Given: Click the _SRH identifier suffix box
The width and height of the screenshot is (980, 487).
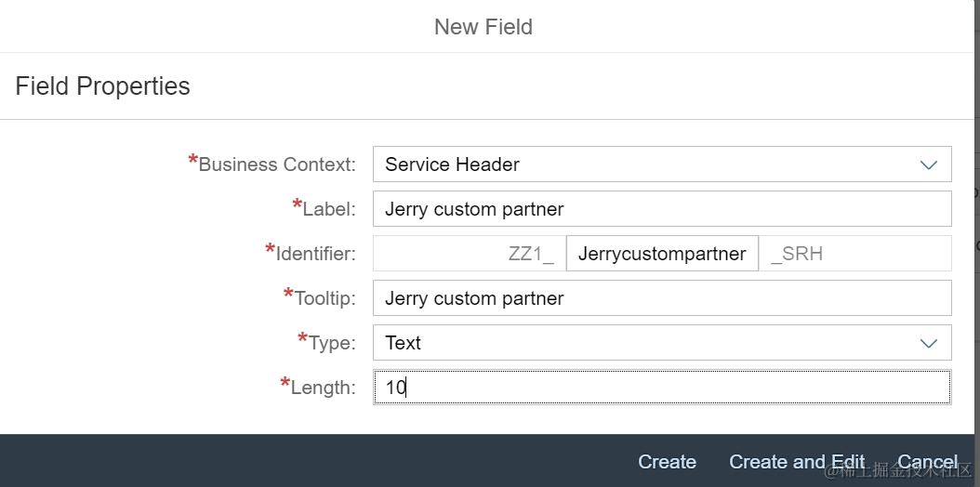Looking at the screenshot, I should coord(854,254).
